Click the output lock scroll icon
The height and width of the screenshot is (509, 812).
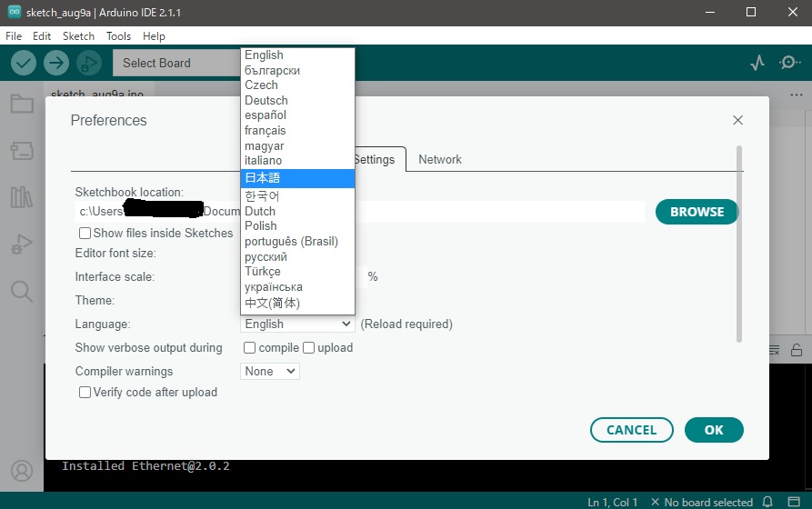[x=797, y=351]
